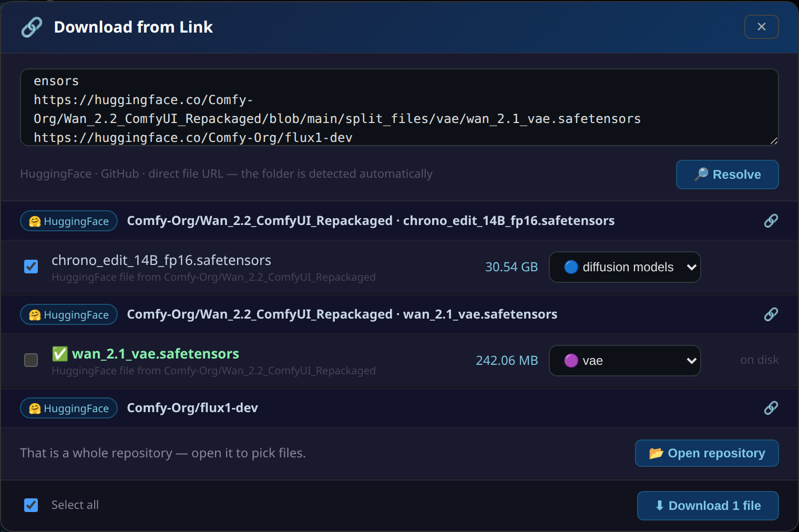Click the Comfy-Org/flux1-dev repository title

click(192, 408)
